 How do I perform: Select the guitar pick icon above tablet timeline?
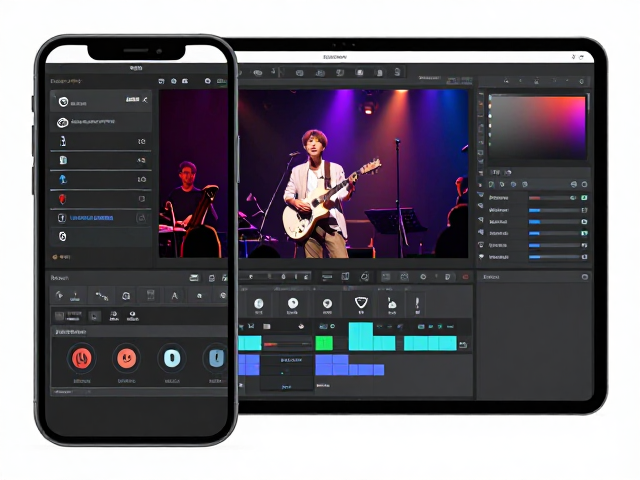361,302
